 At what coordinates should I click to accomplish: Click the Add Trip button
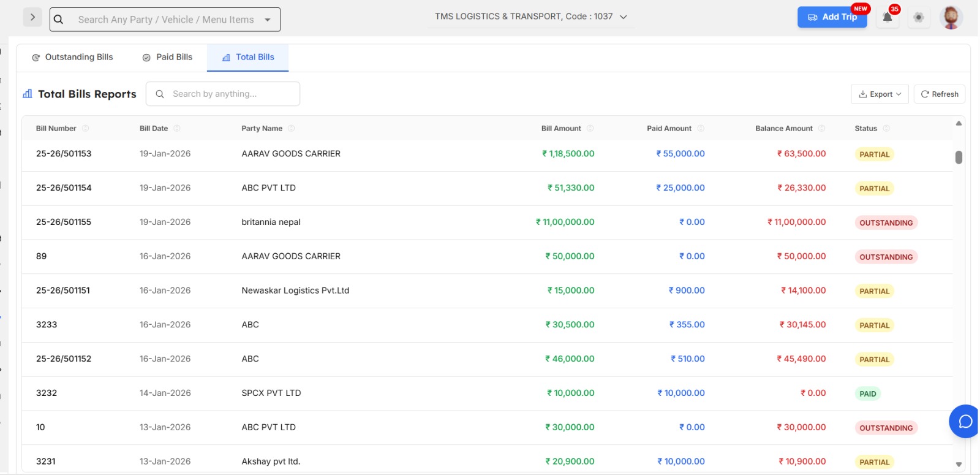click(x=832, y=17)
